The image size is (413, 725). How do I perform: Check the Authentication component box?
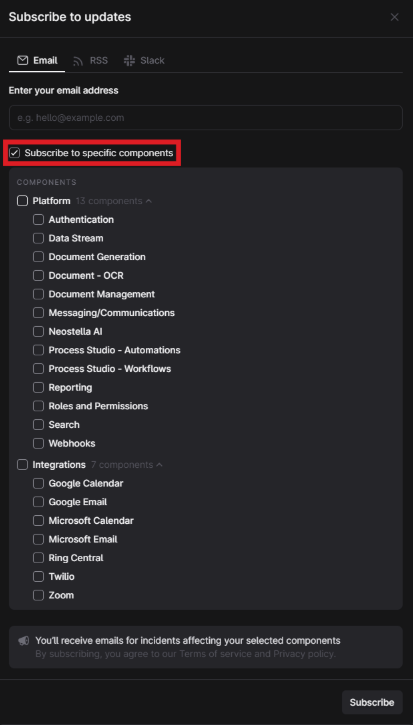click(x=38, y=220)
